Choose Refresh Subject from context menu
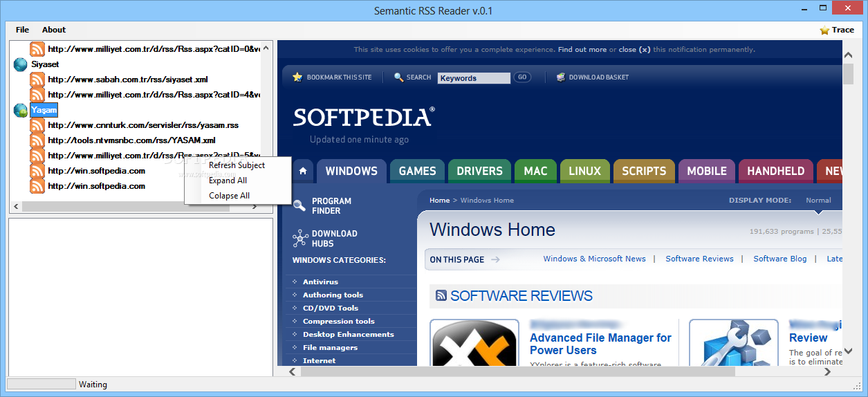Viewport: 868px width, 397px height. click(x=237, y=165)
